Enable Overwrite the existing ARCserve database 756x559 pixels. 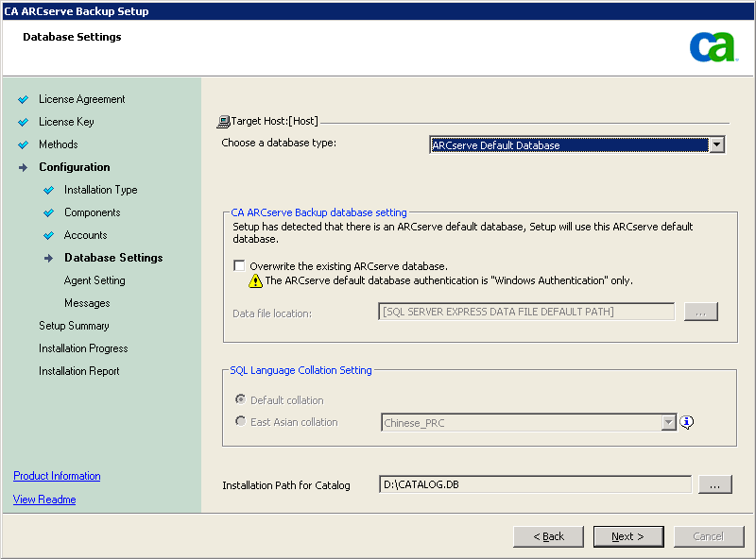coord(239,266)
